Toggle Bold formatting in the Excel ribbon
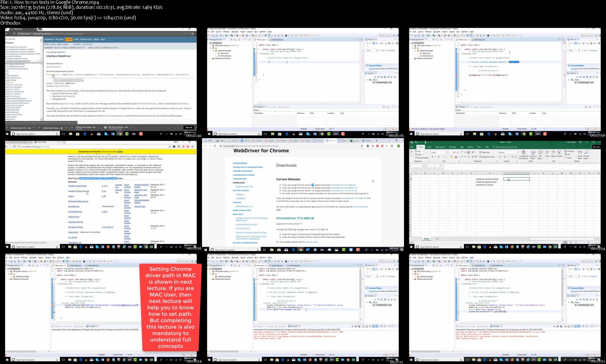Viewport: 606px width, 364px height. [x=432, y=157]
